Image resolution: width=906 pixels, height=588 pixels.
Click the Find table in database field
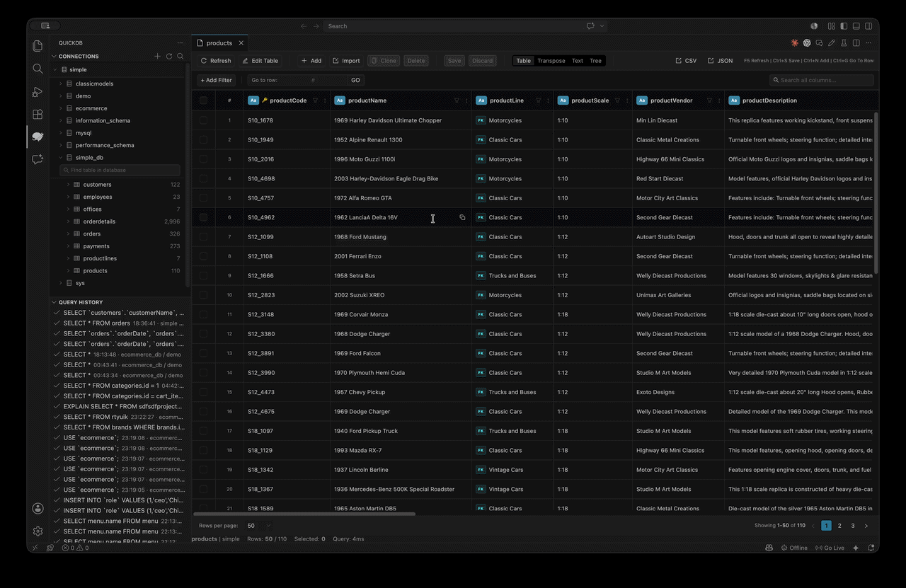(x=120, y=170)
